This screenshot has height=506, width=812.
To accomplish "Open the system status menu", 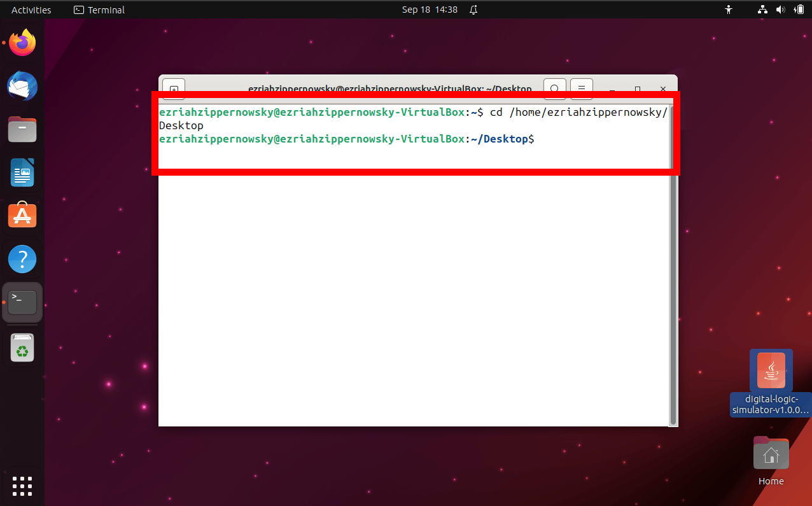I will pos(781,10).
